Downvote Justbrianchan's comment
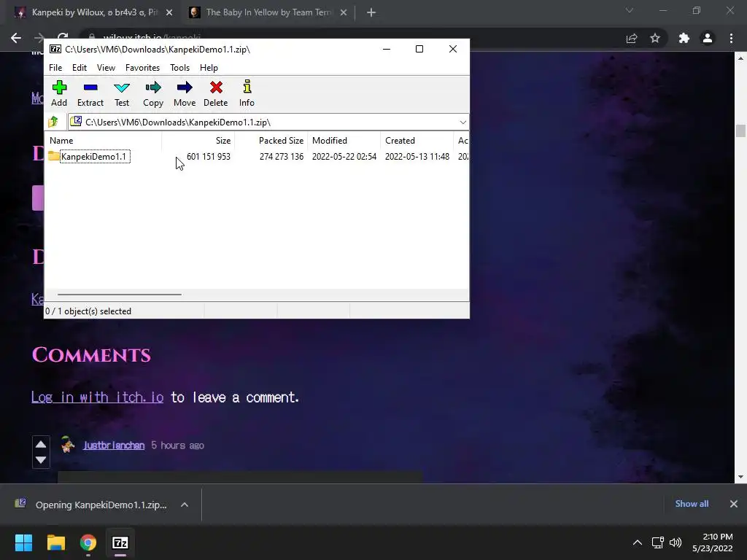Image resolution: width=747 pixels, height=560 pixels. click(41, 460)
